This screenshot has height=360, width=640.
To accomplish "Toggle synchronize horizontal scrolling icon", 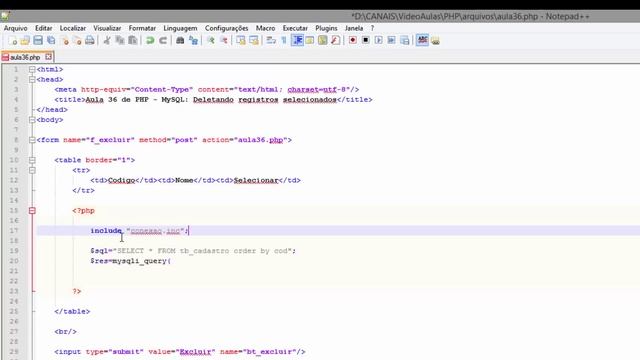I will [x=253, y=40].
